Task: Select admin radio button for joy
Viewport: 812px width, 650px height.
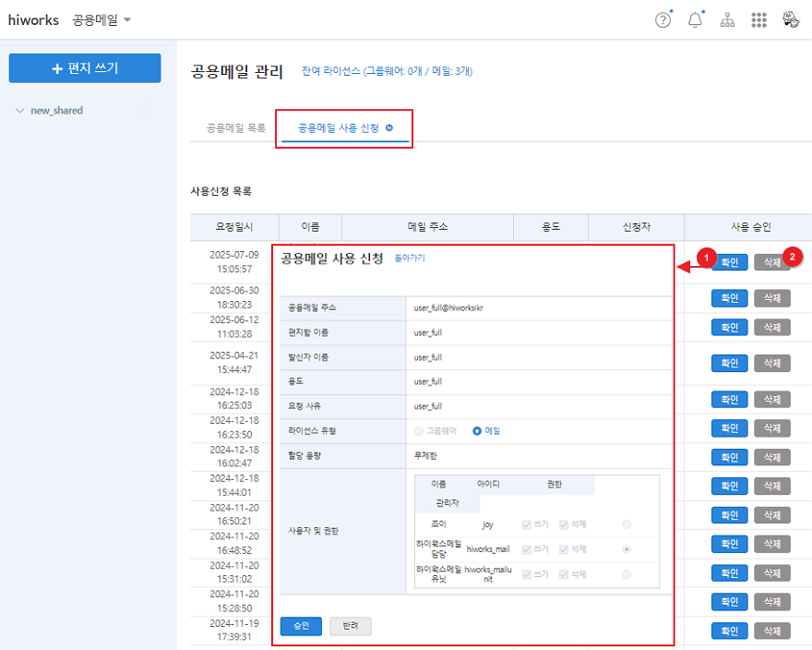Action: point(627,524)
